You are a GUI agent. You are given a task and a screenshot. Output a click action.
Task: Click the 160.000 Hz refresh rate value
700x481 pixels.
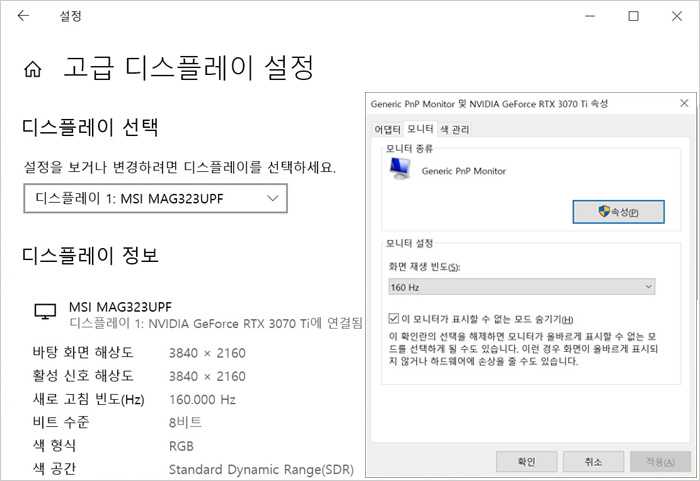tap(202, 399)
